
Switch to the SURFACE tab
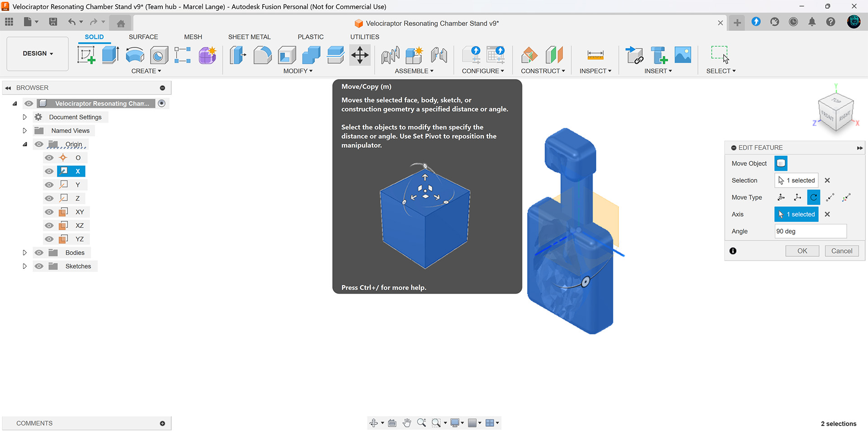pyautogui.click(x=143, y=37)
